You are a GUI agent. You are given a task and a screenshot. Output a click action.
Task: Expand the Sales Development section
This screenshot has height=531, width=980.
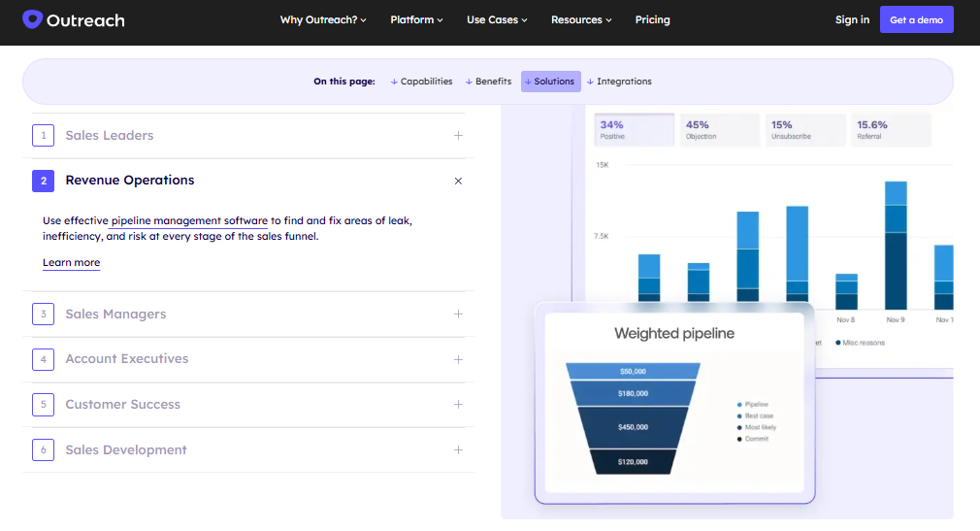coord(248,450)
